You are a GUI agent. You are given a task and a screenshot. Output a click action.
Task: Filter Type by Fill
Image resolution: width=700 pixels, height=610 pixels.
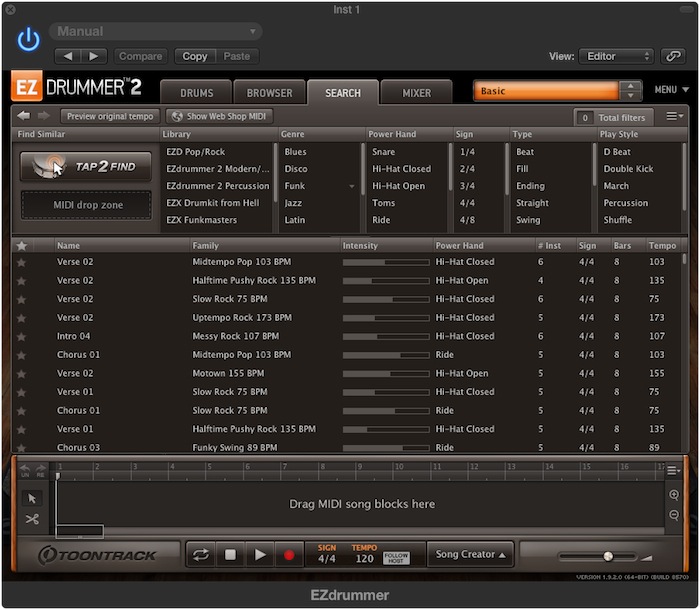522,169
